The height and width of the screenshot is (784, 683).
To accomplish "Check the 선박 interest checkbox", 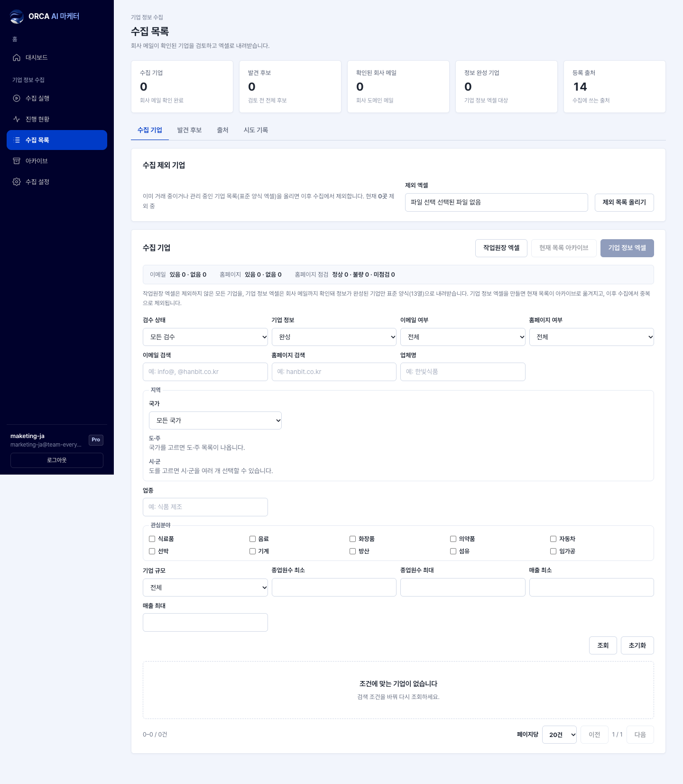I will 152,551.
